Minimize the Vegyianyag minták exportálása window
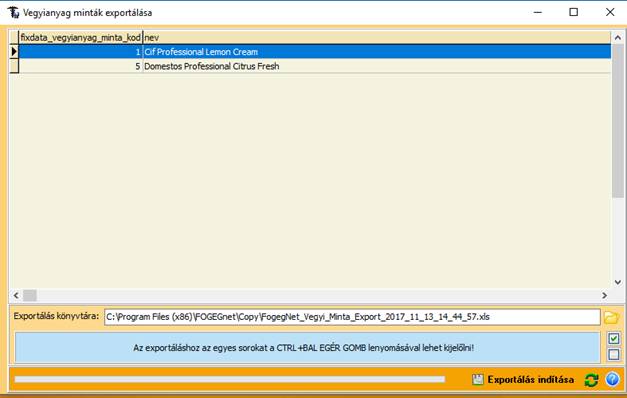Viewport: 627px width, 398px height. point(538,12)
